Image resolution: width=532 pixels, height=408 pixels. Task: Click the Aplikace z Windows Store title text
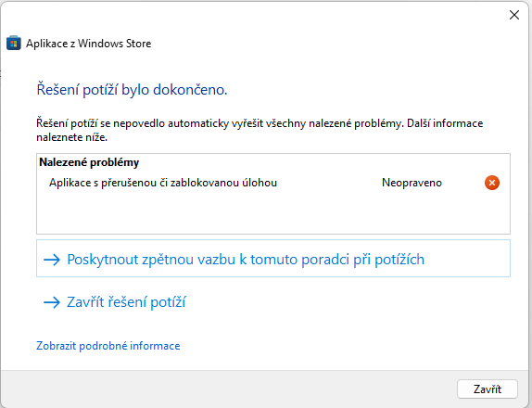(x=89, y=44)
